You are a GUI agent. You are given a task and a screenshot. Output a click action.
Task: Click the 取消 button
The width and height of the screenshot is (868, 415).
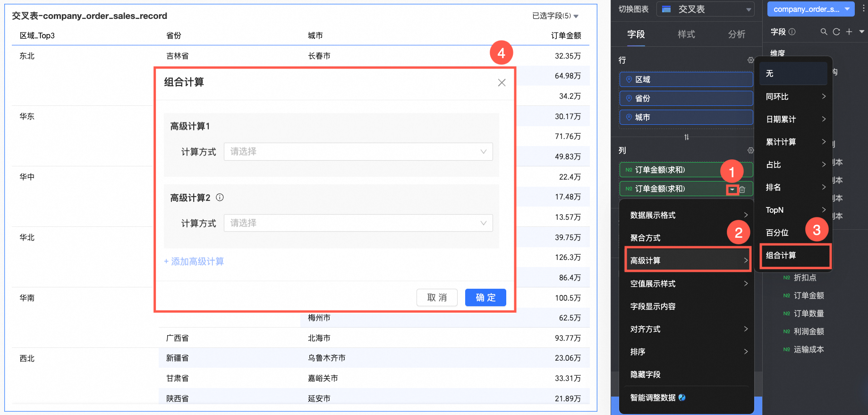pos(437,297)
